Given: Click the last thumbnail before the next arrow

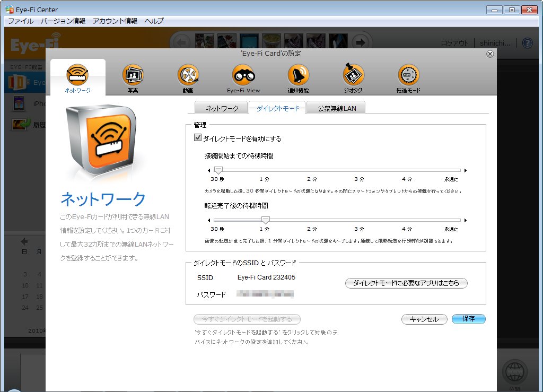Looking at the screenshot, I should tap(338, 41).
